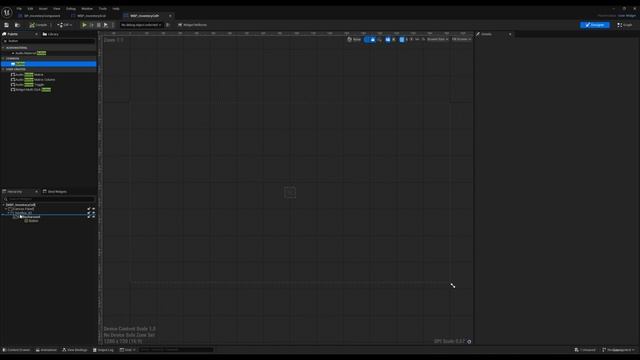The width and height of the screenshot is (640, 360).
Task: Collapse the User Created palette section
Action: 4,69
